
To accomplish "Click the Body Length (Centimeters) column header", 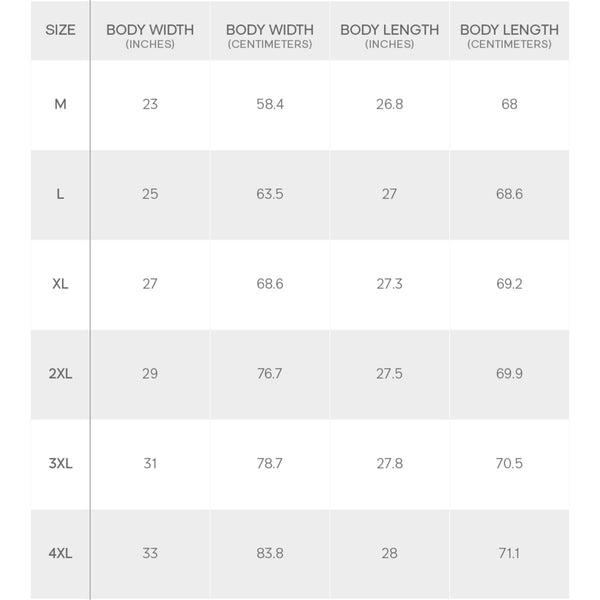I will pyautogui.click(x=509, y=36).
